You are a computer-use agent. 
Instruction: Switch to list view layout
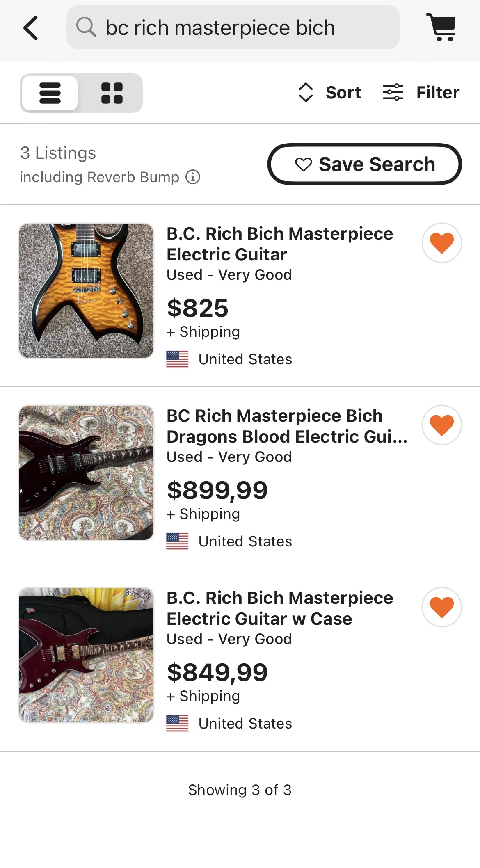coord(50,93)
